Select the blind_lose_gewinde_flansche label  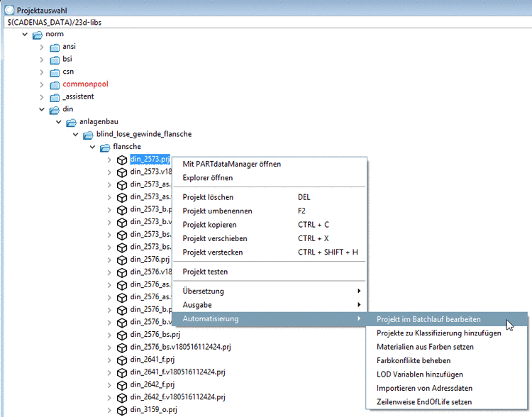[x=144, y=134]
